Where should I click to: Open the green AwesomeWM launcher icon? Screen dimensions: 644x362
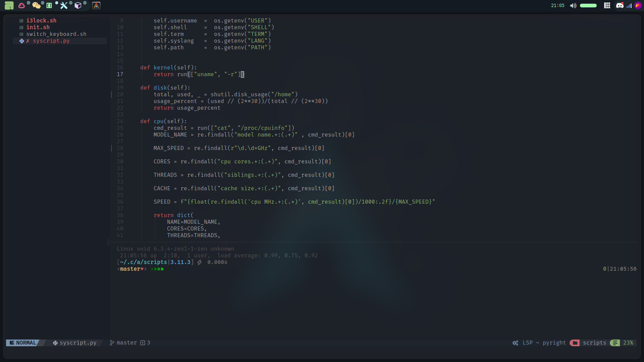(9, 5)
